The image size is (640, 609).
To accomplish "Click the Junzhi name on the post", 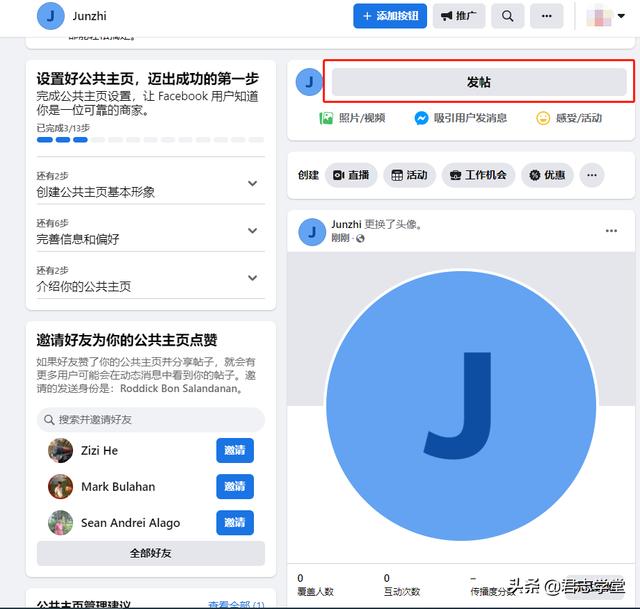I will pyautogui.click(x=346, y=224).
